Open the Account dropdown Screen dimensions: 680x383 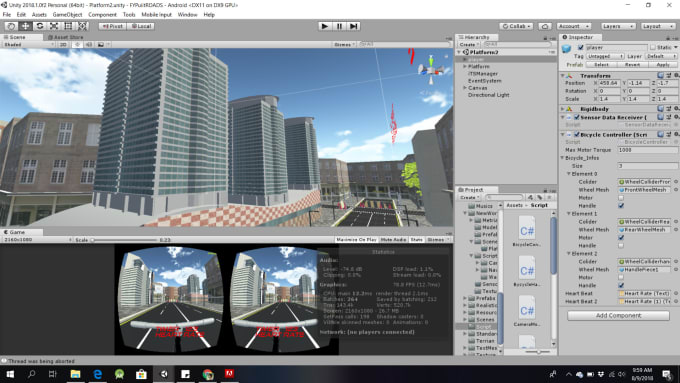point(573,26)
